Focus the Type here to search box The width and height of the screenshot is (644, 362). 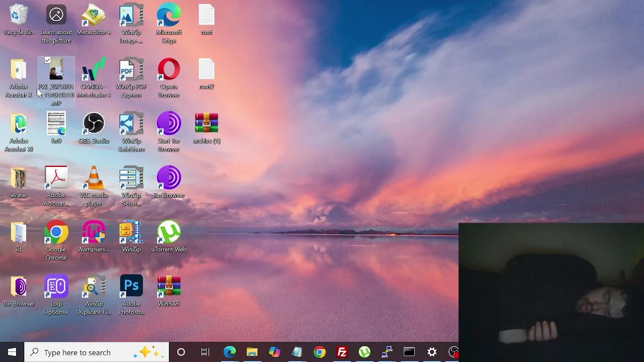pos(96,352)
